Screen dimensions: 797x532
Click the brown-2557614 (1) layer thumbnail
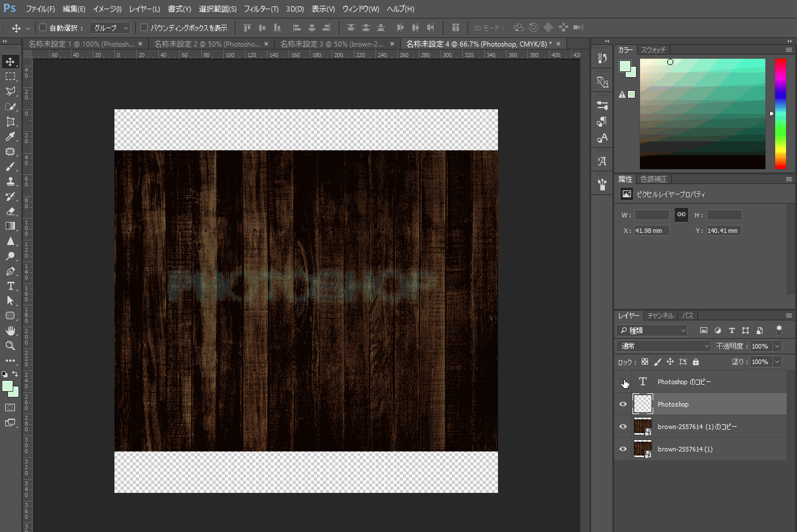click(642, 449)
